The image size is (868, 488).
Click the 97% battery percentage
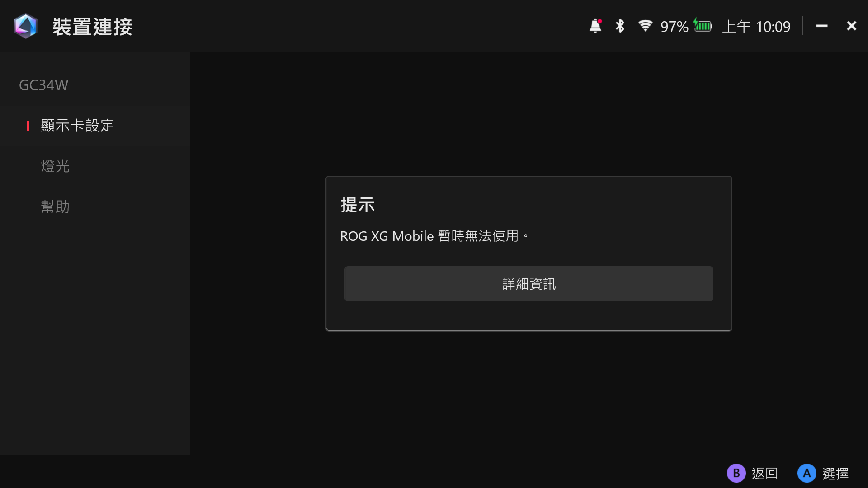point(674,27)
